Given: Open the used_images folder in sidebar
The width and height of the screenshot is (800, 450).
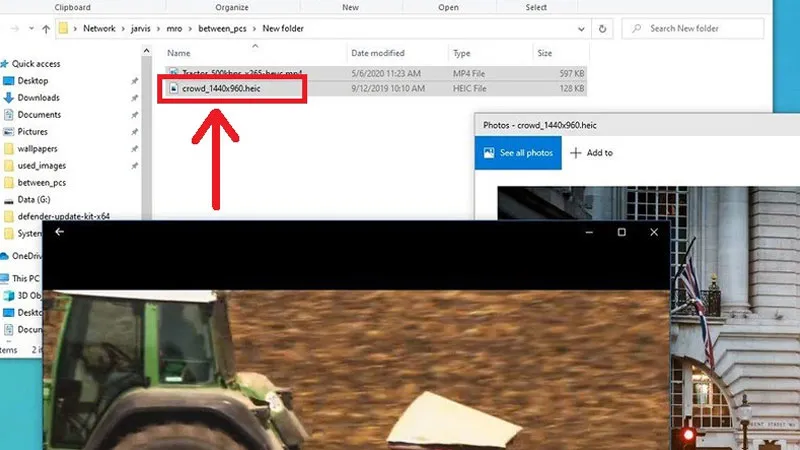Looking at the screenshot, I should tap(41, 165).
